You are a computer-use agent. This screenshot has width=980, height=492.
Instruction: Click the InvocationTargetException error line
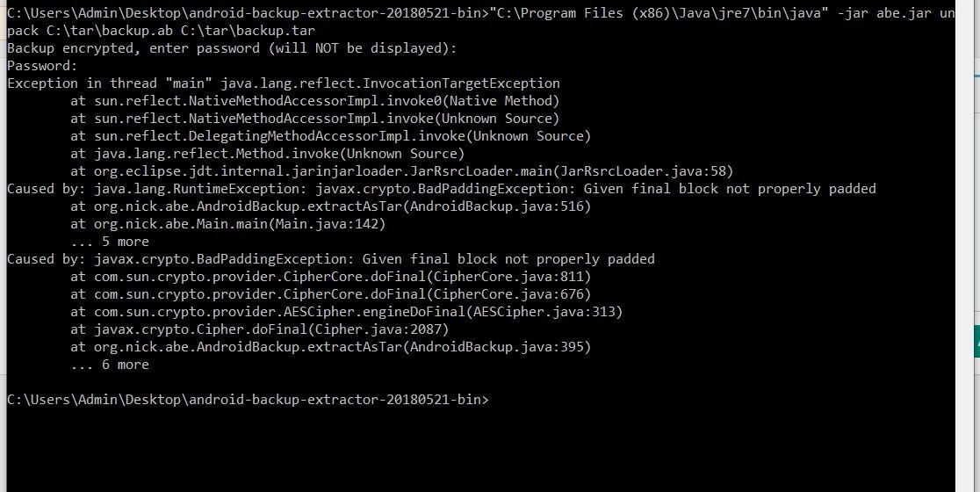click(x=283, y=83)
